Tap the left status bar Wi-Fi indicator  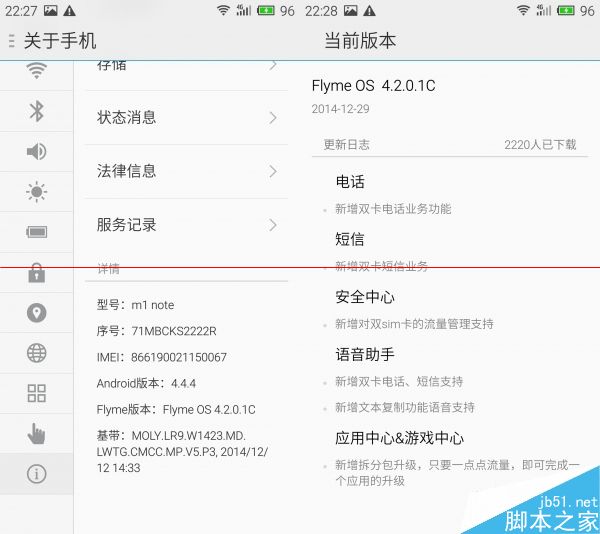pos(223,10)
